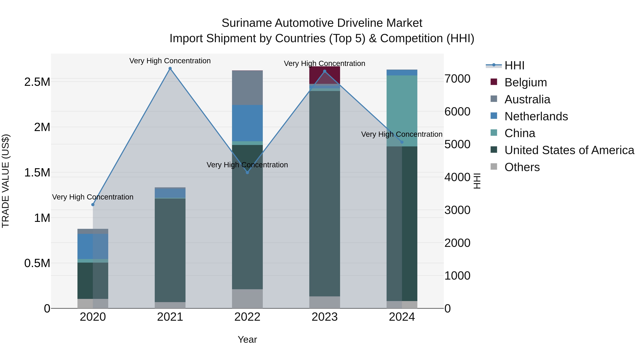Click the Netherlands segment atop the 2024 bar
This screenshot has width=644, height=362.
pos(402,72)
